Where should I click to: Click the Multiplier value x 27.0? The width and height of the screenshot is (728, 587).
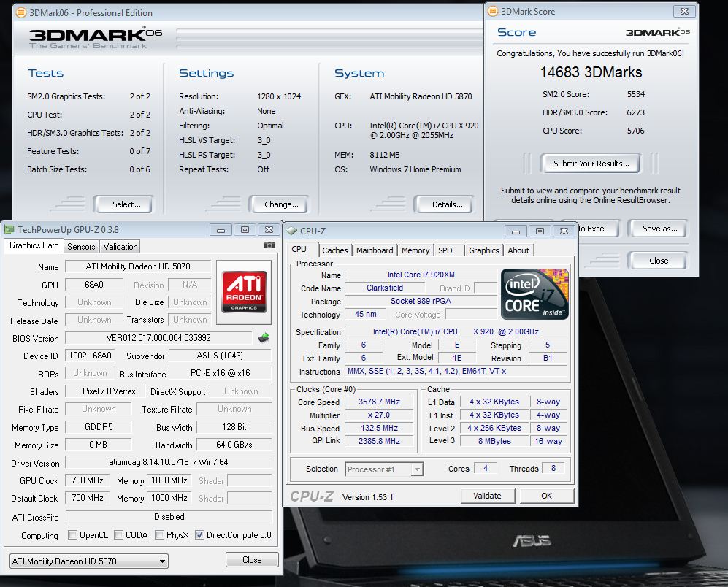pos(379,415)
